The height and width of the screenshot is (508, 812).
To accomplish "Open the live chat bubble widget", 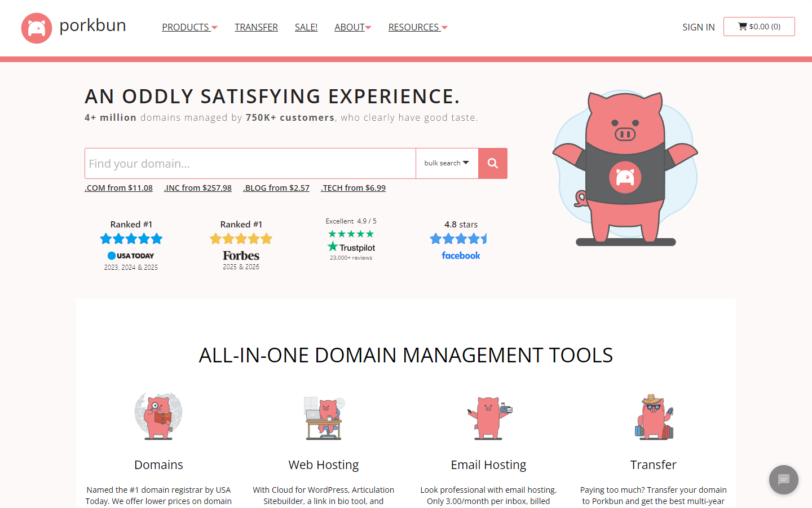I will (x=784, y=480).
